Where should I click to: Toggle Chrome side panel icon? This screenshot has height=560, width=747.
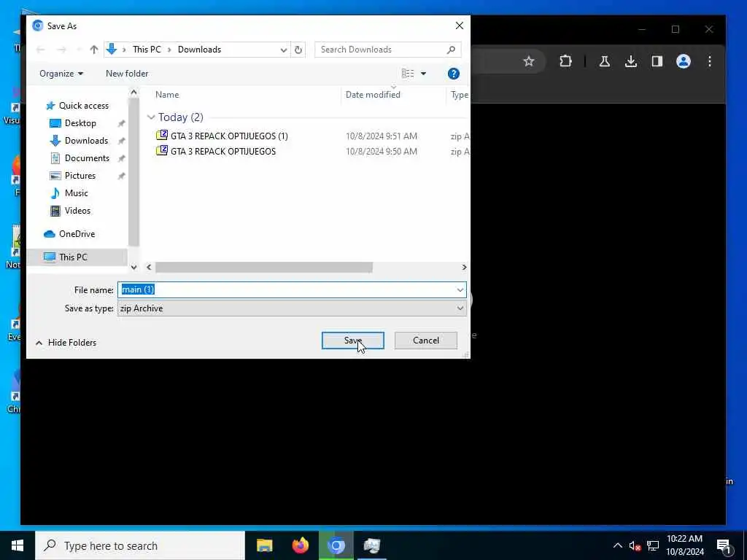pyautogui.click(x=657, y=61)
